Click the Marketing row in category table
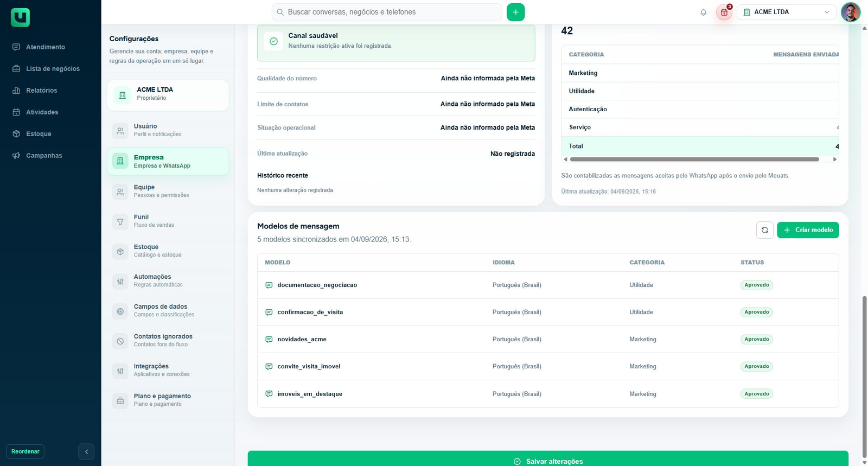 point(700,73)
